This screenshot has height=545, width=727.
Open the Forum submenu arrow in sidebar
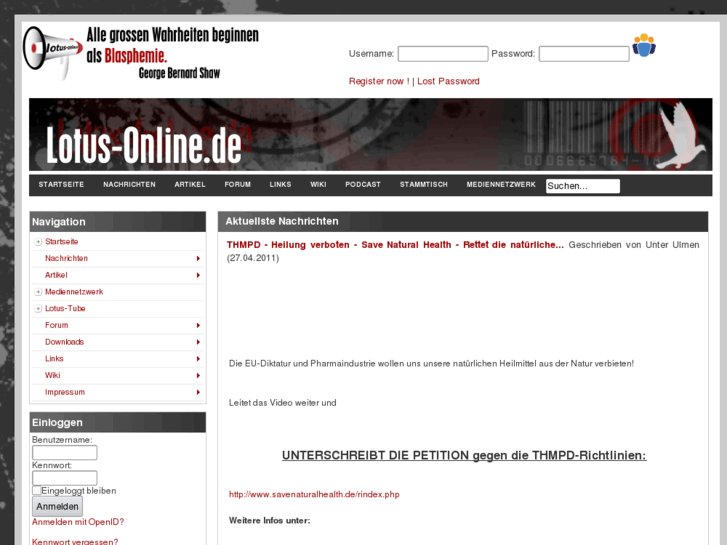click(x=198, y=325)
